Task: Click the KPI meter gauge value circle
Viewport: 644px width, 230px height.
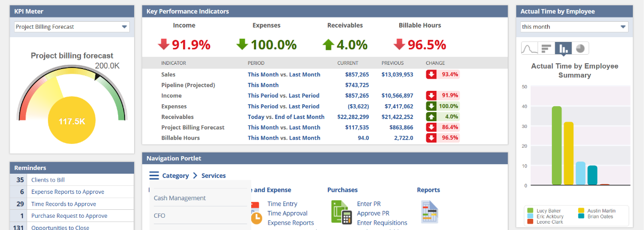Action: coord(72,122)
